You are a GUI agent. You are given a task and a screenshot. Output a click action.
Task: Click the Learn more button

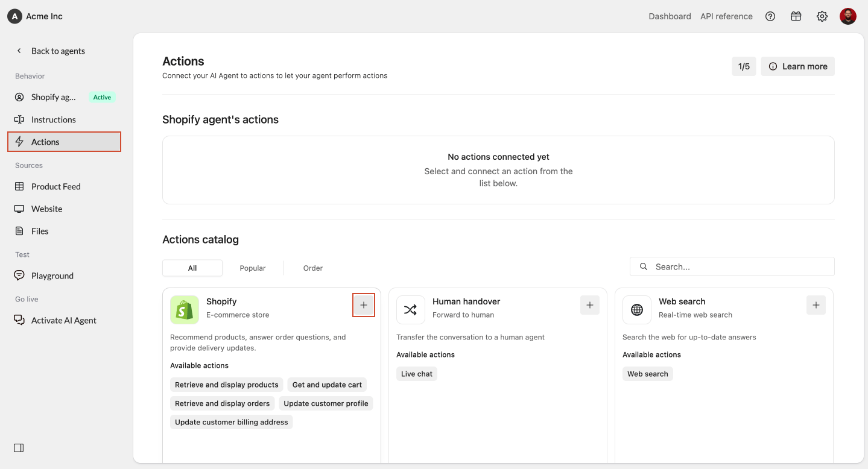pos(797,66)
